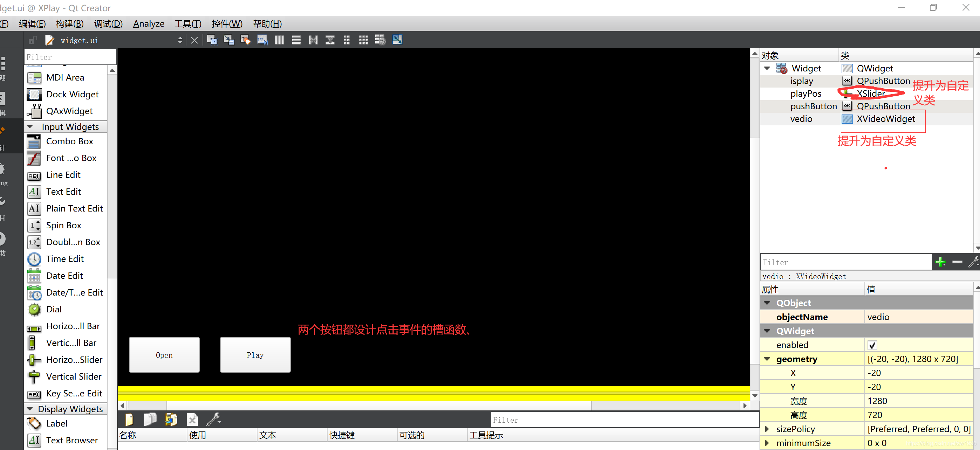Focus the Action Editor Filter field
The image size is (980, 450).
point(624,420)
